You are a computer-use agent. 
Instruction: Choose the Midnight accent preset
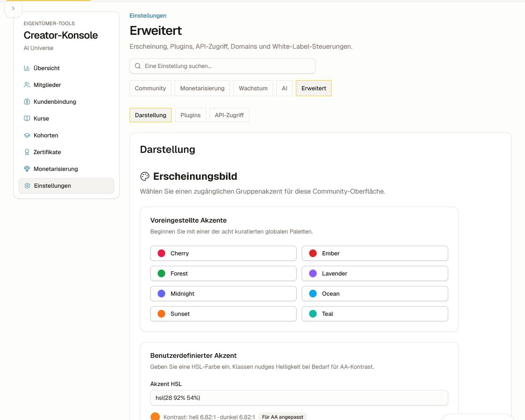[223, 294]
